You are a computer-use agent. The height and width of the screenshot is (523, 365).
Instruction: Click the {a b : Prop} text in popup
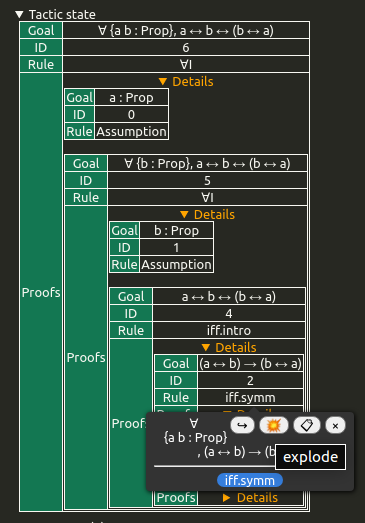point(195,437)
